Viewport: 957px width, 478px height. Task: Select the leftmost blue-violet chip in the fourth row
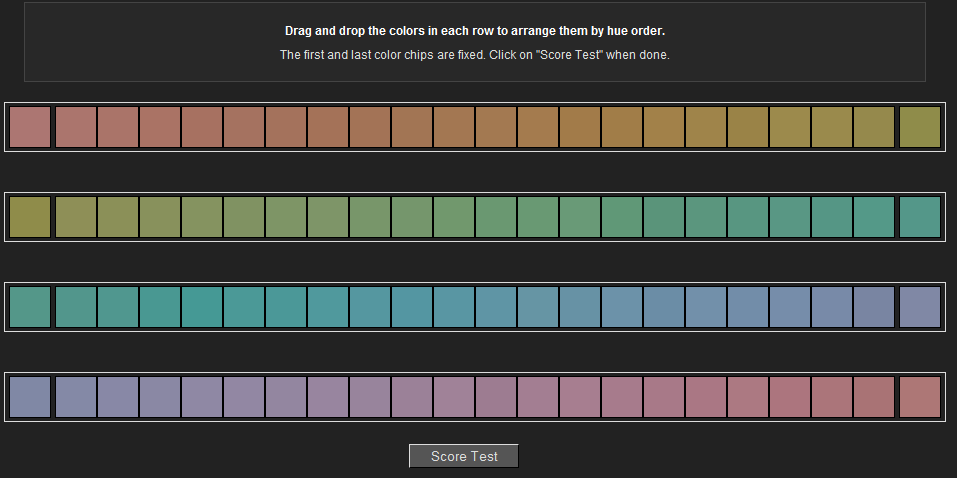tap(30, 397)
